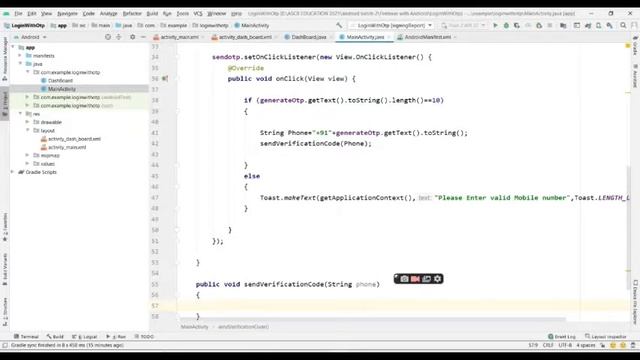This screenshot has width=640, height=360.
Task: Click the red video record icon on overlay
Action: [x=415, y=279]
